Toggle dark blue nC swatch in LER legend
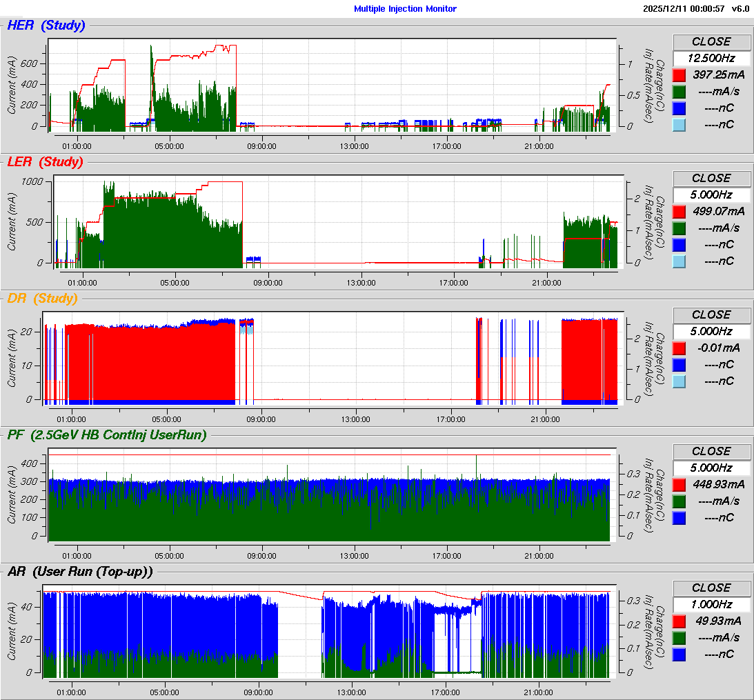Screen dimensions: 754x700 tap(679, 244)
